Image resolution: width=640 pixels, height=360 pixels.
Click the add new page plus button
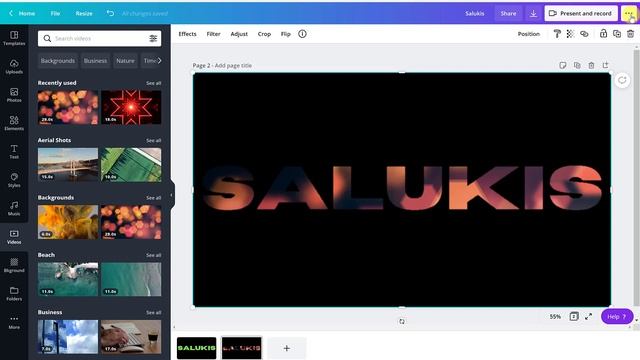[287, 348]
